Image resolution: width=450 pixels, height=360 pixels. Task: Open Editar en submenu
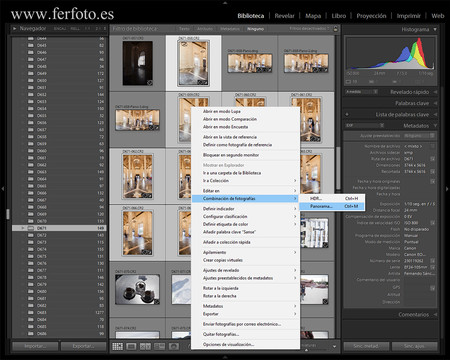coord(245,191)
